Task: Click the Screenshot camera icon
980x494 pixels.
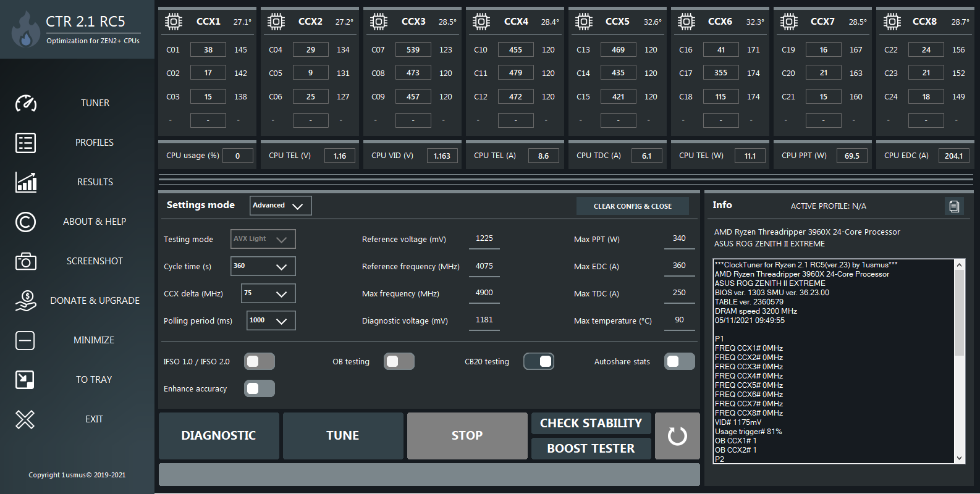Action: pos(25,261)
